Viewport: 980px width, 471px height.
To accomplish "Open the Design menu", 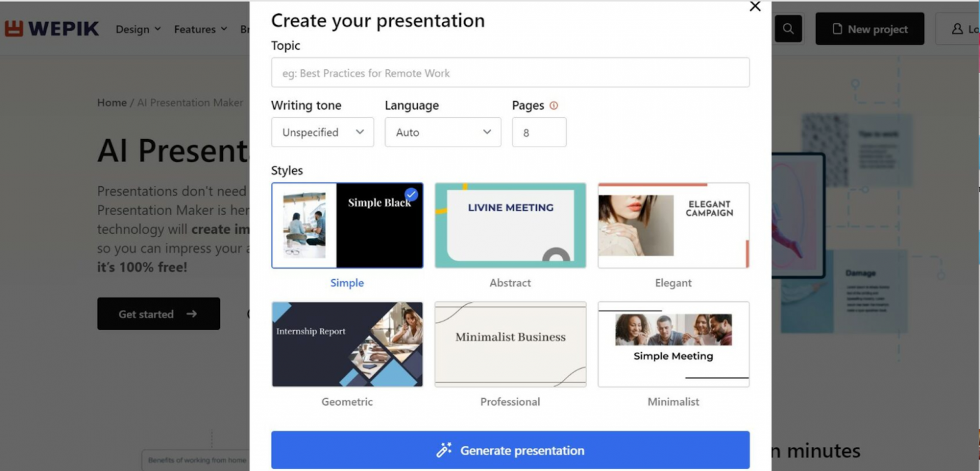I will (x=138, y=29).
